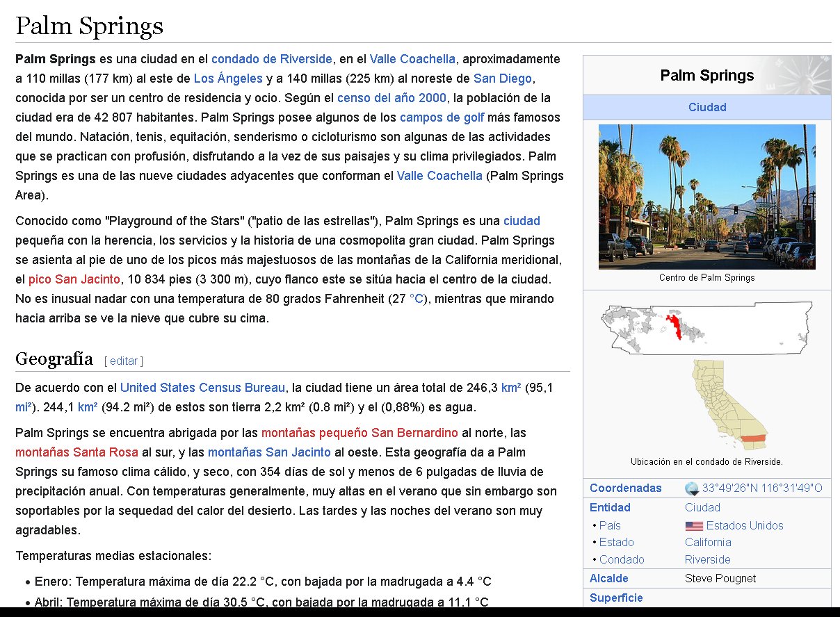Viewport: 840px width, 617px height.
Task: Click the Riverside county location map
Action: (x=706, y=327)
